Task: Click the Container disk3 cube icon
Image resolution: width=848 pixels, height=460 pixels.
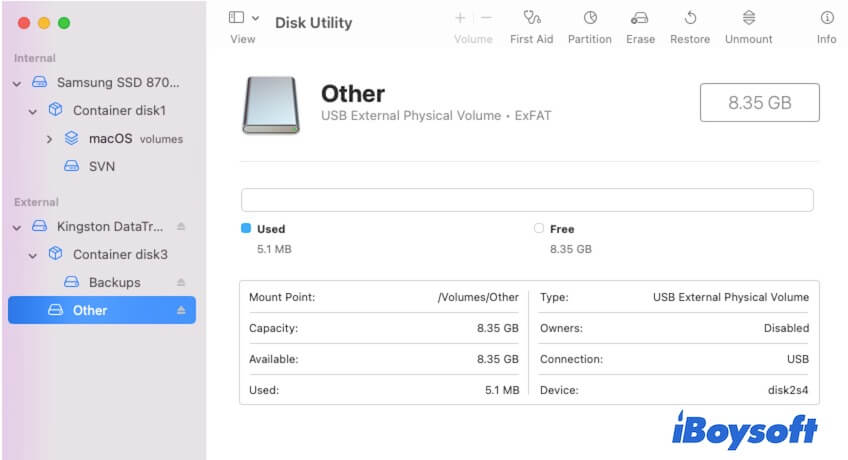Action: (x=55, y=254)
